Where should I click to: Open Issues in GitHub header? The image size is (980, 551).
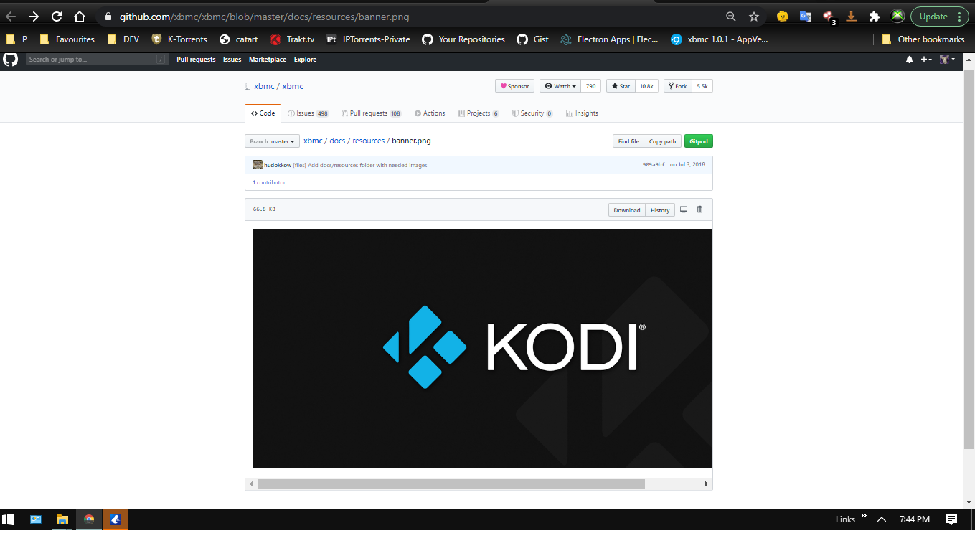232,60
